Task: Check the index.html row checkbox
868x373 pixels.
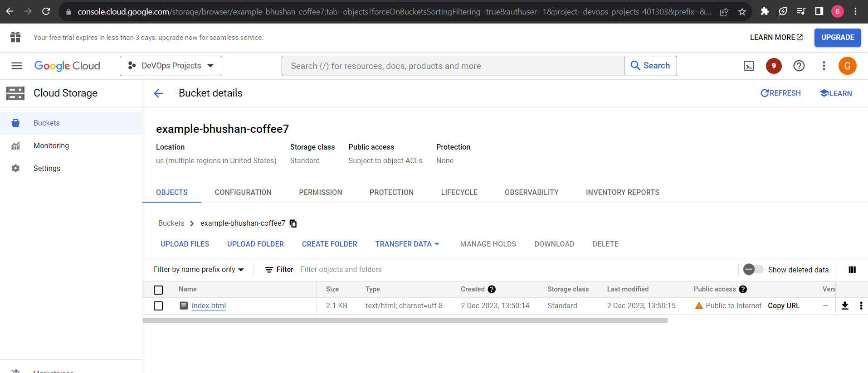Action: click(x=158, y=306)
